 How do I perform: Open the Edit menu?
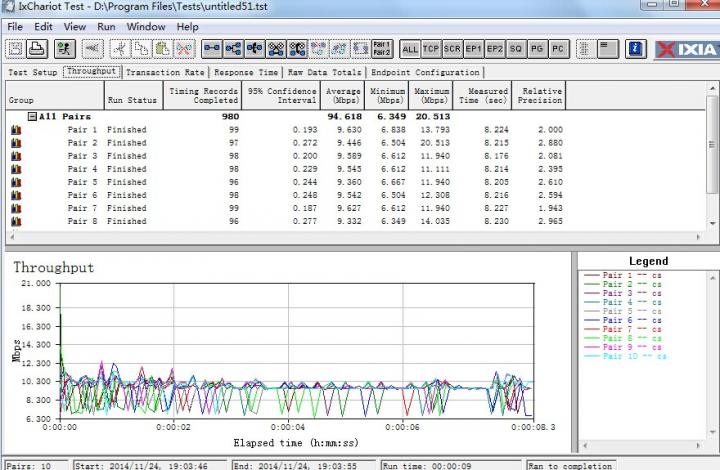43,27
